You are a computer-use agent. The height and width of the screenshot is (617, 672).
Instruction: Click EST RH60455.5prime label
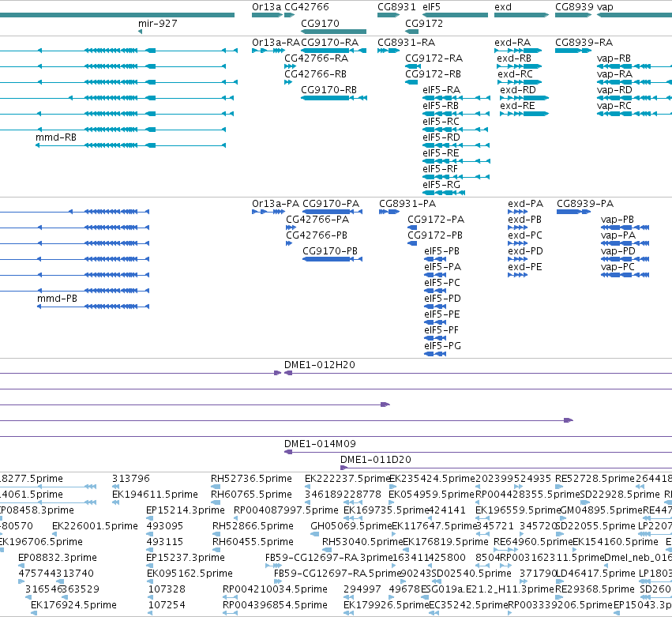point(253,542)
